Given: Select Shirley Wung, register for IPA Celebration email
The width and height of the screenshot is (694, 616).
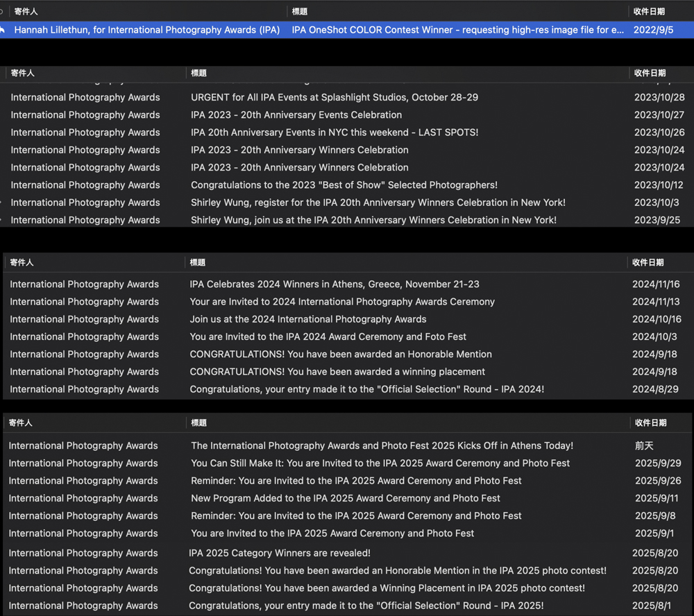Looking at the screenshot, I should 378,203.
